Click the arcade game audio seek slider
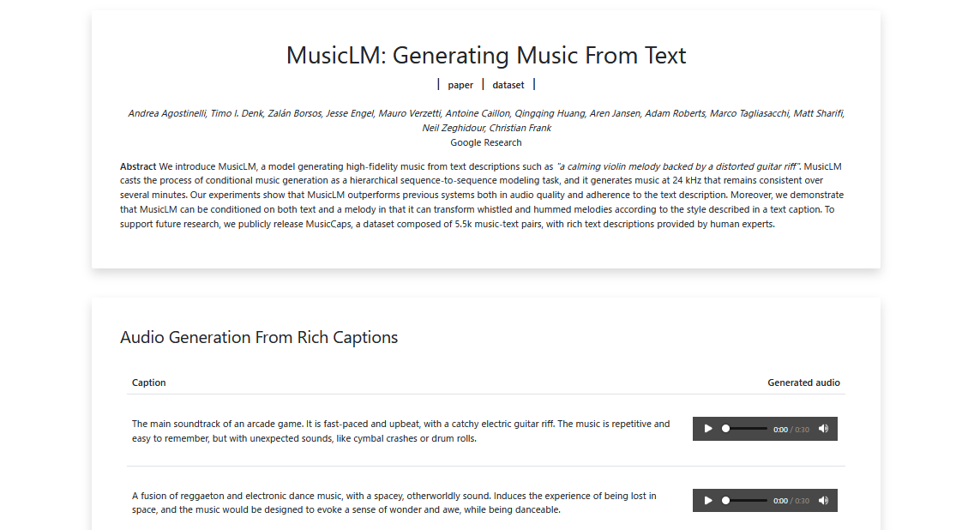The width and height of the screenshot is (980, 530). tap(745, 429)
